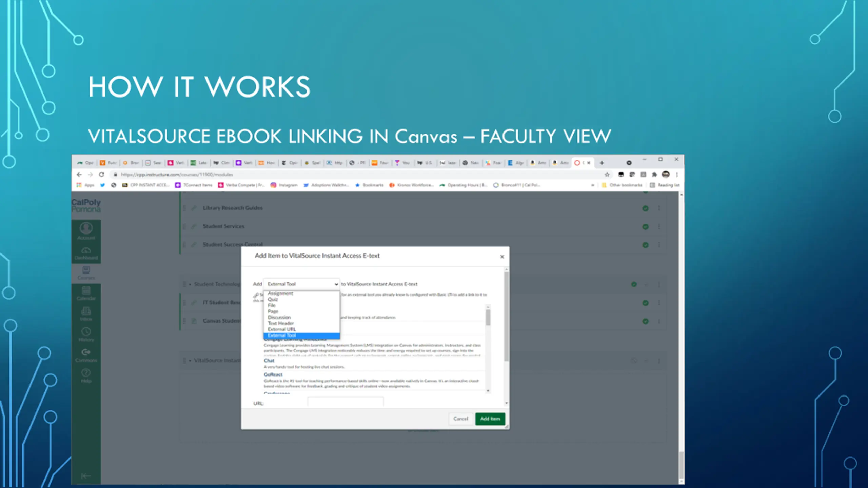This screenshot has width=868, height=488.
Task: Open the Help icon in Canvas sidebar
Action: pyautogui.click(x=86, y=375)
